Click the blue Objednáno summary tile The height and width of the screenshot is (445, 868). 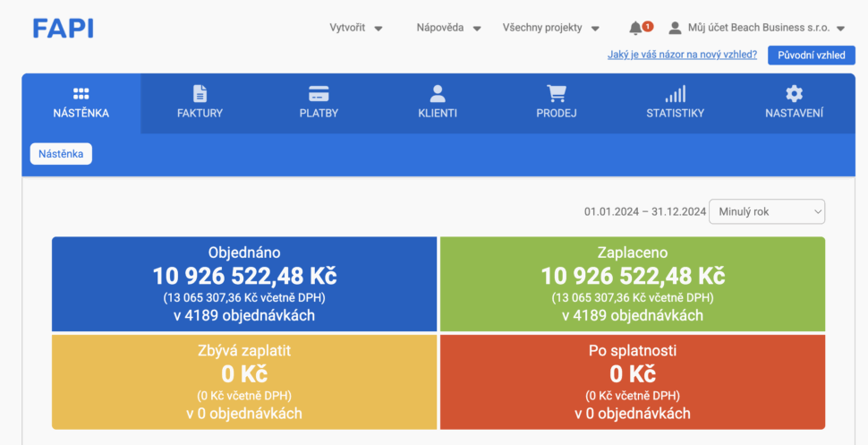pyautogui.click(x=244, y=284)
